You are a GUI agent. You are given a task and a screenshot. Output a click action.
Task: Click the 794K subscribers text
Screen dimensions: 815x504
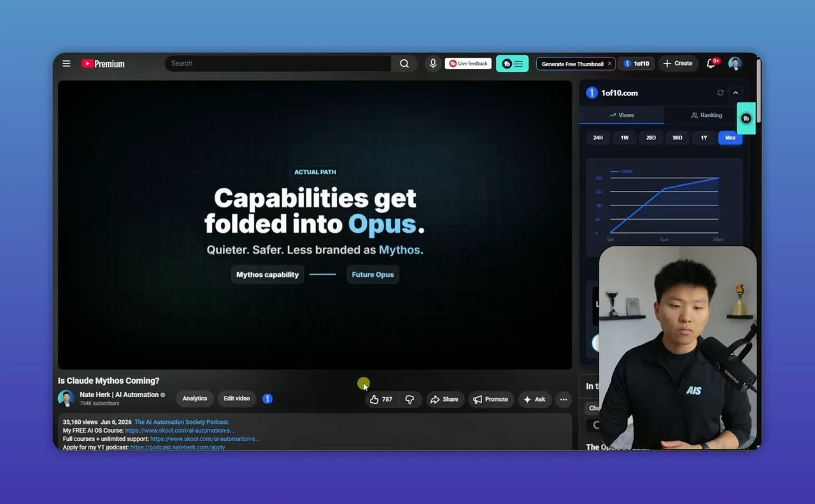pyautogui.click(x=99, y=403)
